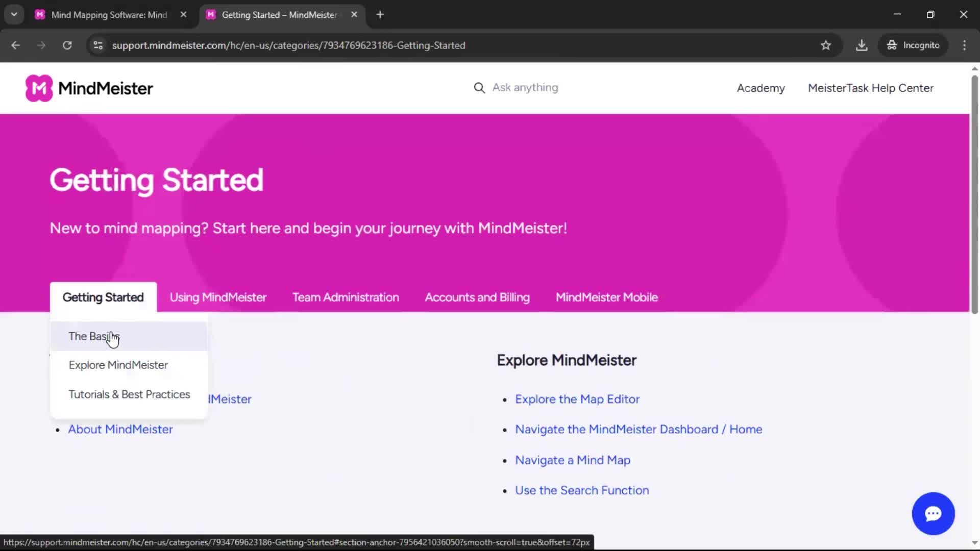Open Explore the Map Editor article
This screenshot has width=980, height=551.
[577, 399]
